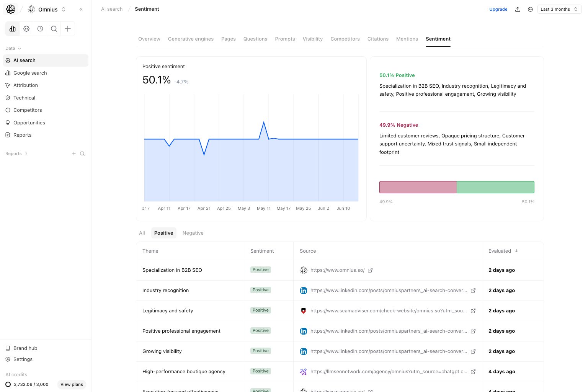
Task: Open Reports item under Data
Action: [46, 135]
